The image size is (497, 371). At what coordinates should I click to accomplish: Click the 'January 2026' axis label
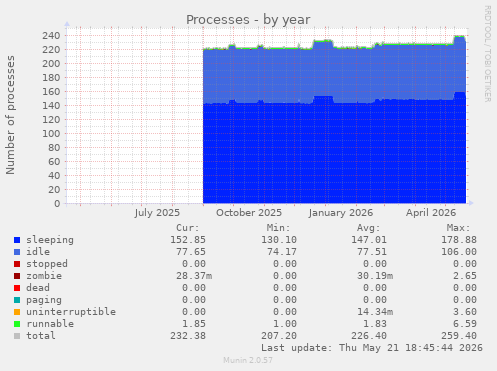[341, 213]
